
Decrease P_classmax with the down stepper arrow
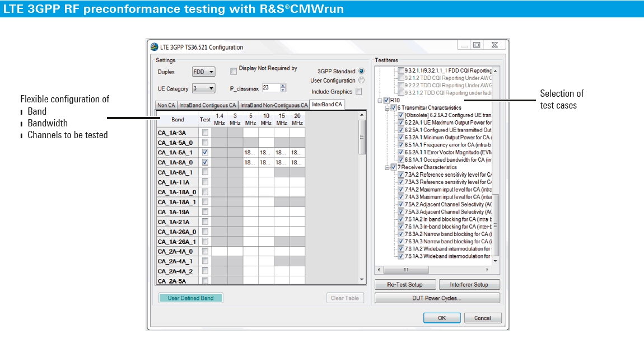pyautogui.click(x=283, y=90)
